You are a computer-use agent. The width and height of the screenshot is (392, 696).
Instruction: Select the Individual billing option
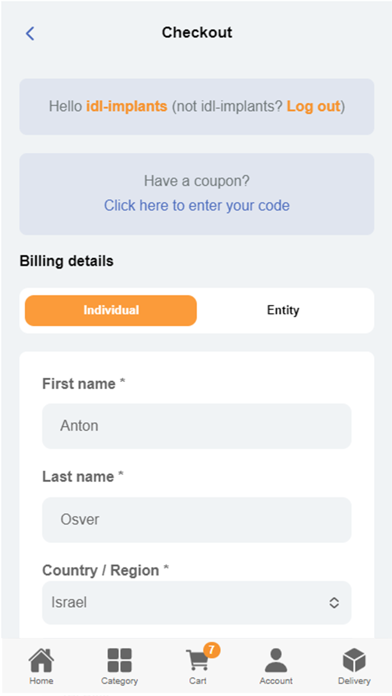(x=111, y=310)
